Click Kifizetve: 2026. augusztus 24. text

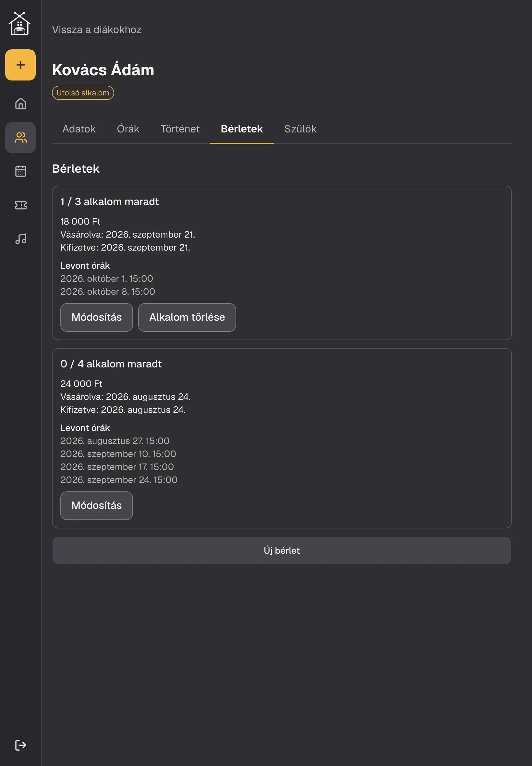(x=123, y=410)
